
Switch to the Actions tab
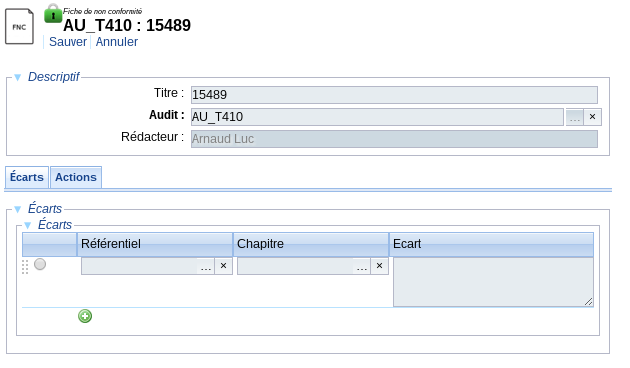click(x=76, y=177)
